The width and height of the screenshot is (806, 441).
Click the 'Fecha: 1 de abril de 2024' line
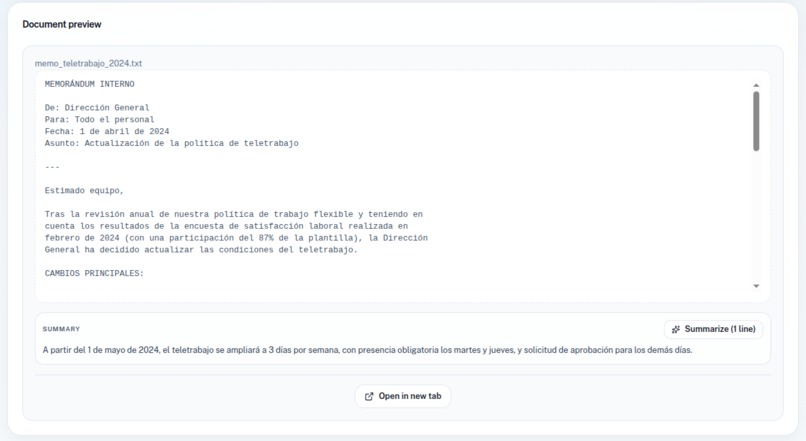pos(107,131)
